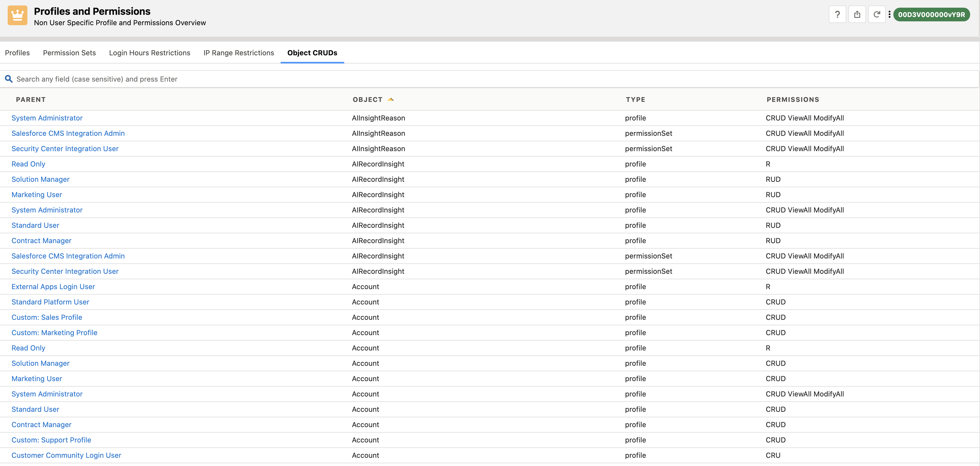This screenshot has height=466, width=980.
Task: Open the Permission Sets tab
Action: click(69, 53)
